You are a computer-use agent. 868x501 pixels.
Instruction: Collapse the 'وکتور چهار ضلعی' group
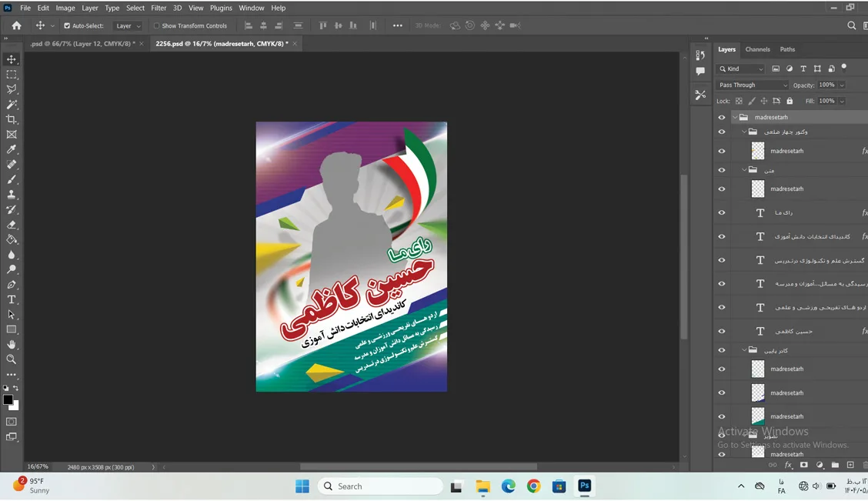tap(744, 132)
